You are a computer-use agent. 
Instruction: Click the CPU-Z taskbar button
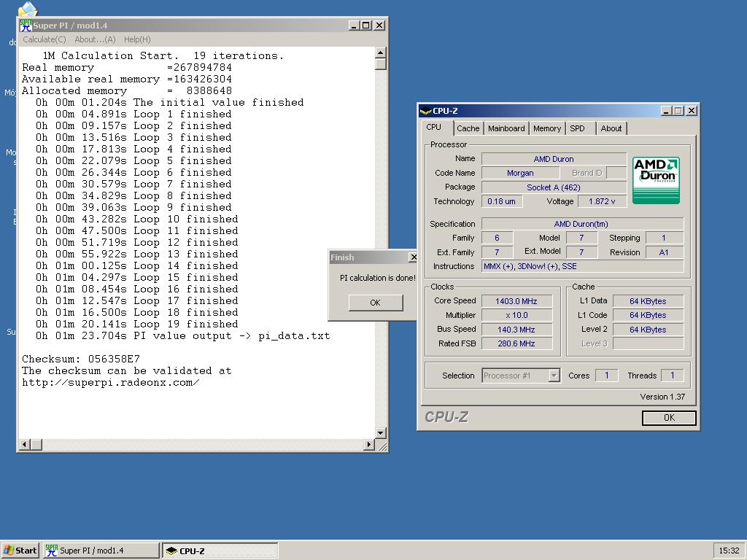(x=220, y=551)
